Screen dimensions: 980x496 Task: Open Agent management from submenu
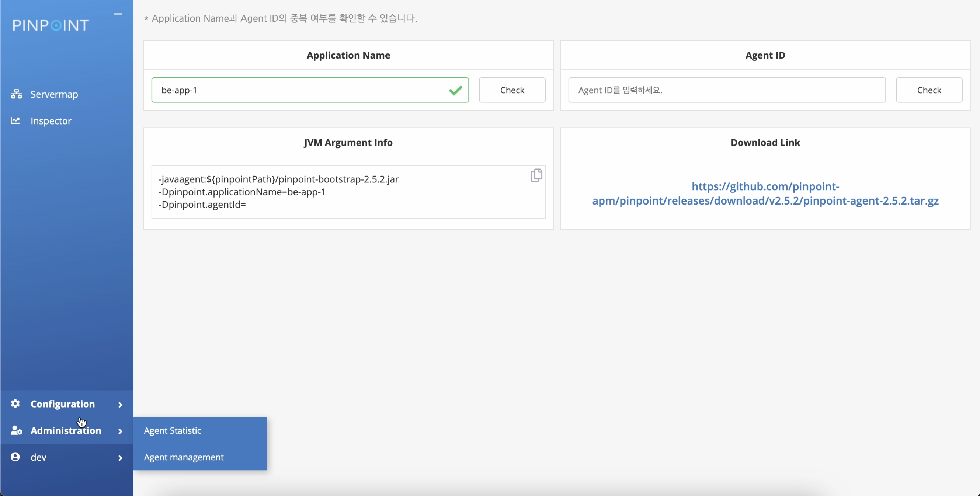[184, 457]
